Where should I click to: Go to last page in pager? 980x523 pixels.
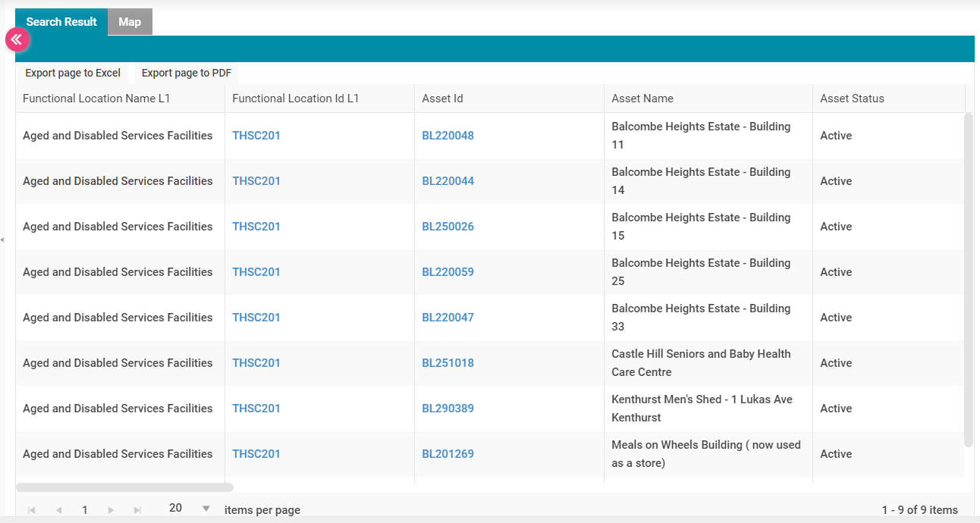point(137,510)
